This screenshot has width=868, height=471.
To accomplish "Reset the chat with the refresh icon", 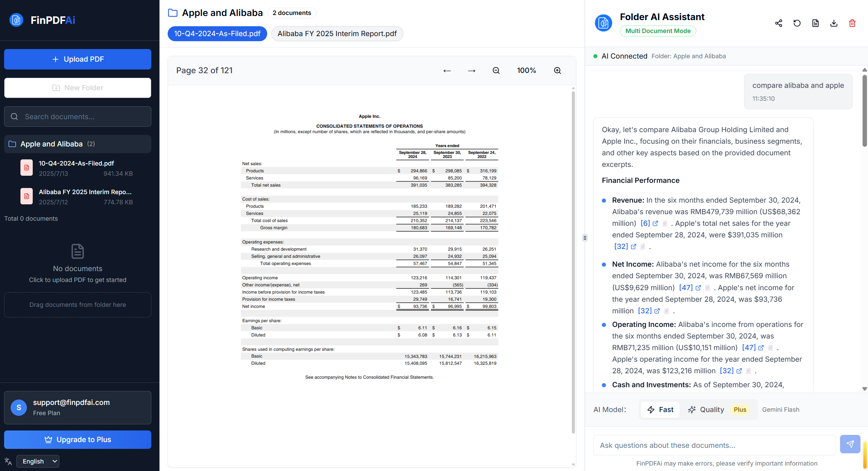I will coord(797,23).
